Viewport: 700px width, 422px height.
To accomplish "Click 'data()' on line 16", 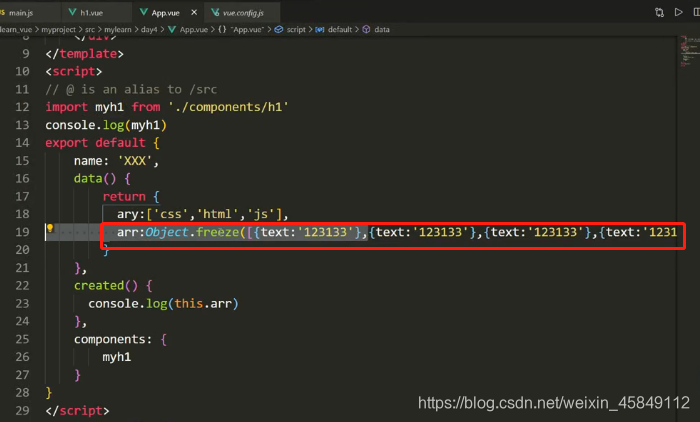I will (95, 179).
